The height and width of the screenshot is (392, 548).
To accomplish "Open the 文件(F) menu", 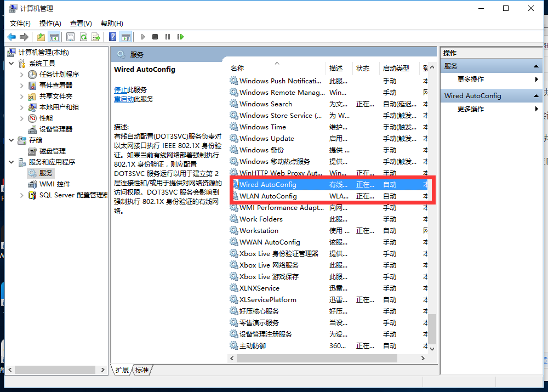I will 20,24.
